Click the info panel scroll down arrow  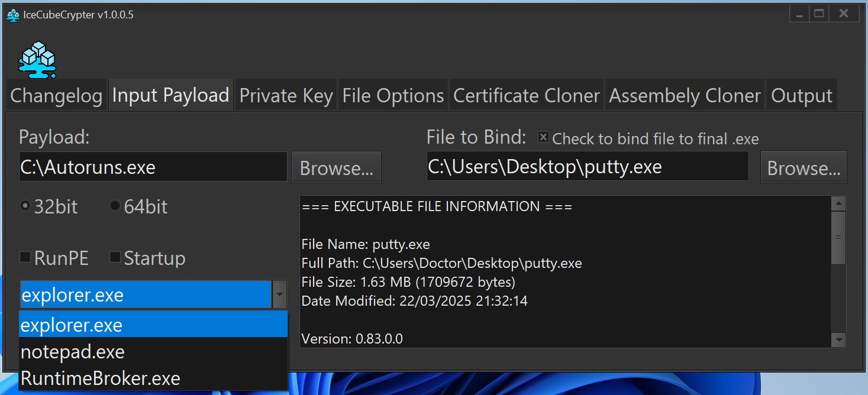[x=838, y=339]
